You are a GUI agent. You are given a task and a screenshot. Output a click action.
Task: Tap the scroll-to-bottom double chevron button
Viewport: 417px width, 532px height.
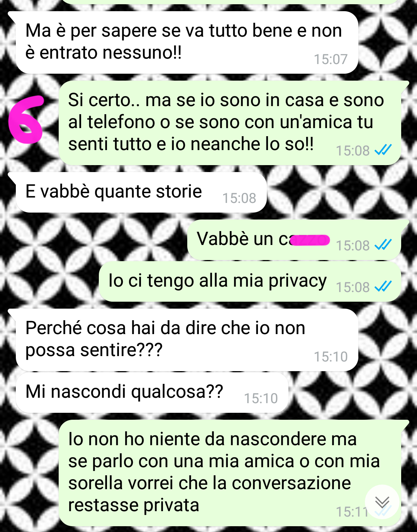pos(382,502)
